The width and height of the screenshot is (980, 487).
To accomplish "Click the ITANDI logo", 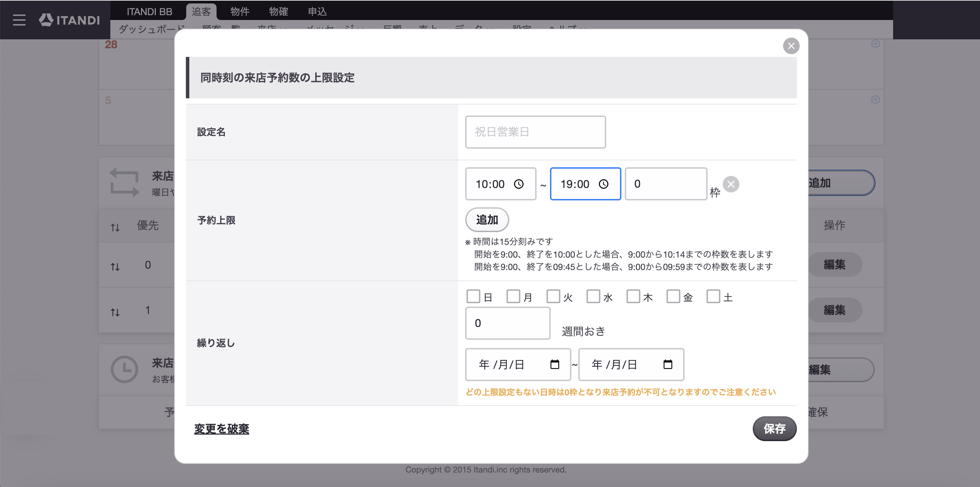I will pos(69,20).
